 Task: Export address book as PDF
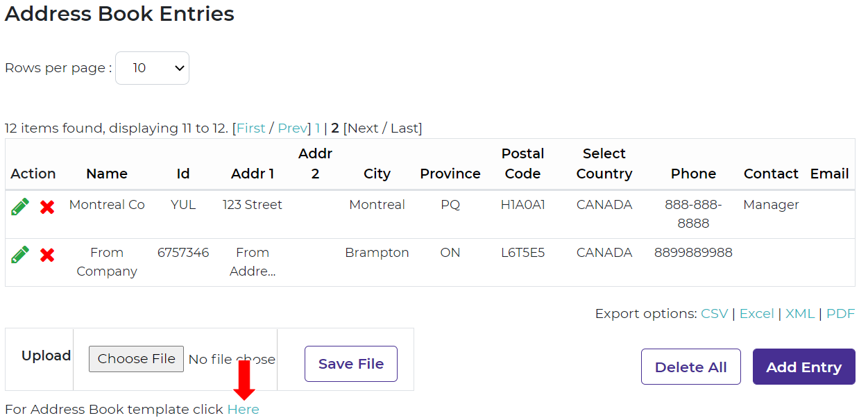(840, 313)
